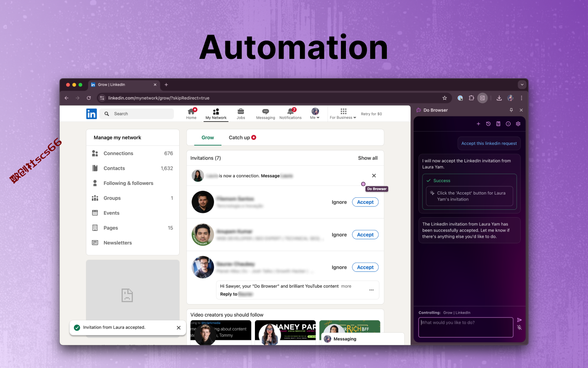Screen dimensions: 588x368
Task: Click the first video creator thumbnail
Action: click(x=221, y=333)
